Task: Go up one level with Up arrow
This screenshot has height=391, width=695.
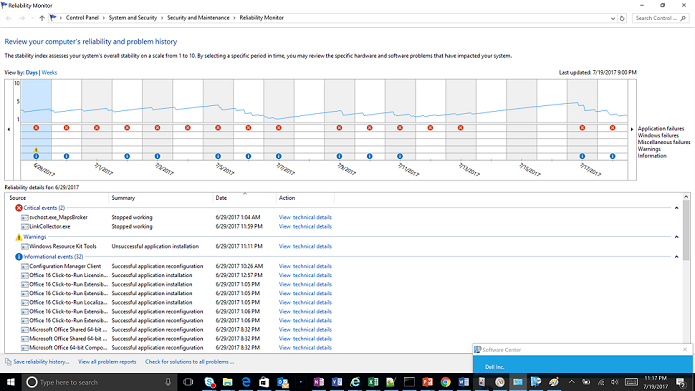Action: tap(42, 18)
